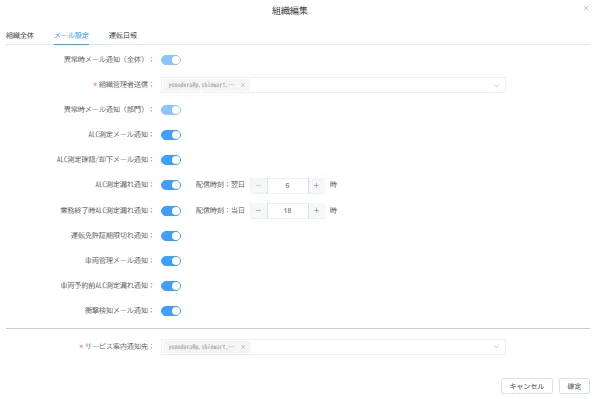The image size is (596, 399).
Task: Decrease 翌日 delivery hour with minus button
Action: tap(258, 185)
